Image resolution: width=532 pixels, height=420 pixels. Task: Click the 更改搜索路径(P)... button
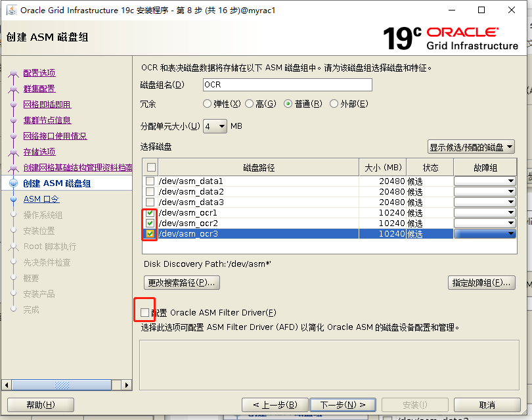point(182,283)
